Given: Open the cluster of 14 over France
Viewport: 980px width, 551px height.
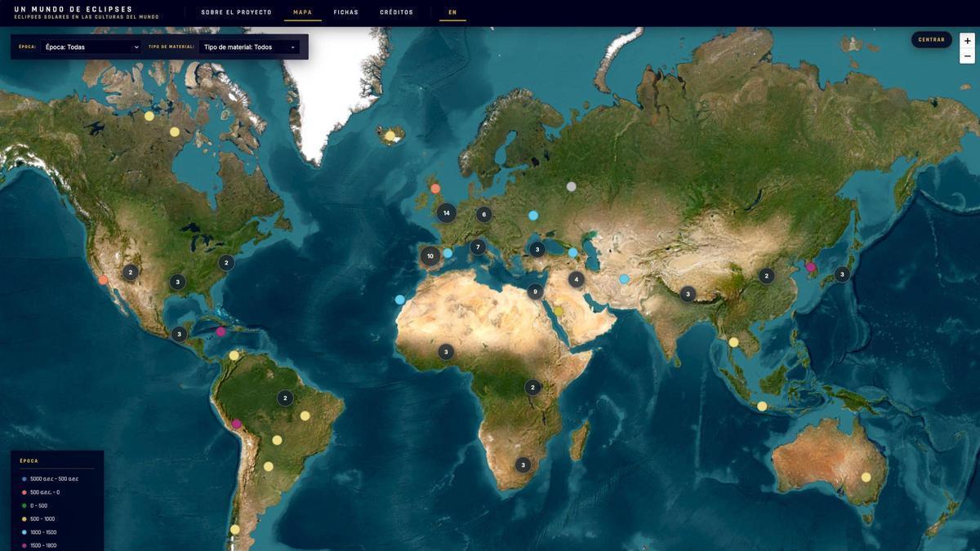Looking at the screenshot, I should coord(446,213).
